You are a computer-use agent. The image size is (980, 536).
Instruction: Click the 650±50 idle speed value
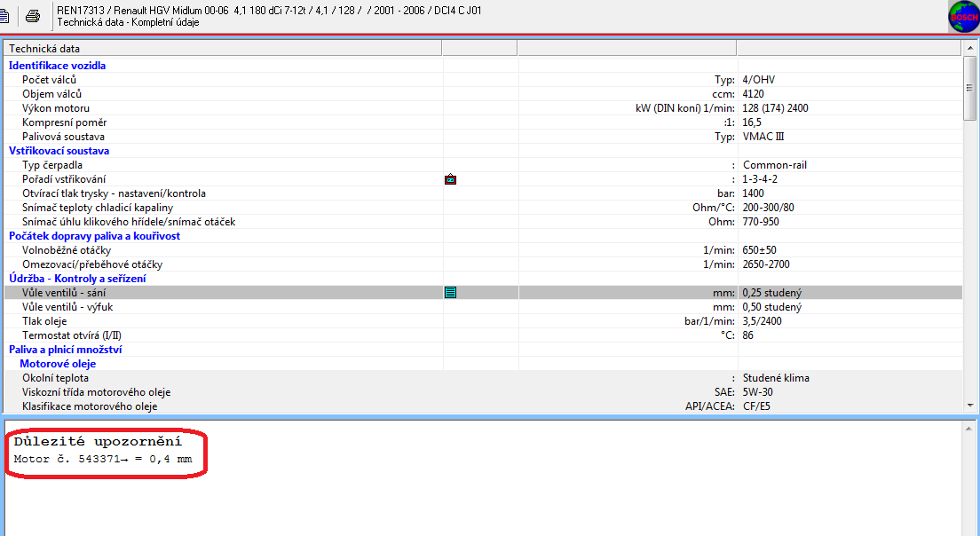[x=759, y=250]
